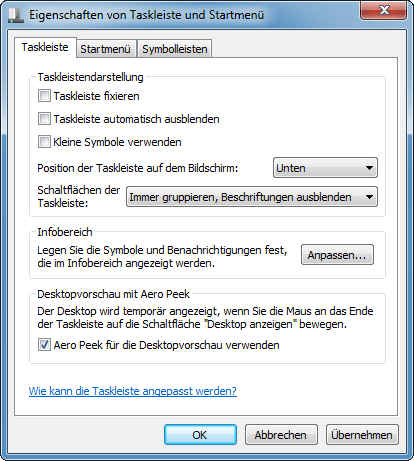The height and width of the screenshot is (461, 414).
Task: Close the dialog with the red X button
Action: [383, 10]
